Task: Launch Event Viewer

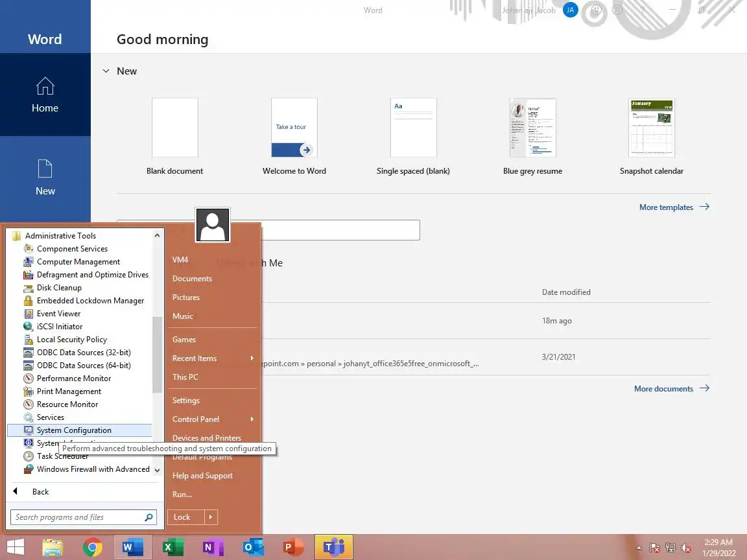Action: point(58,313)
